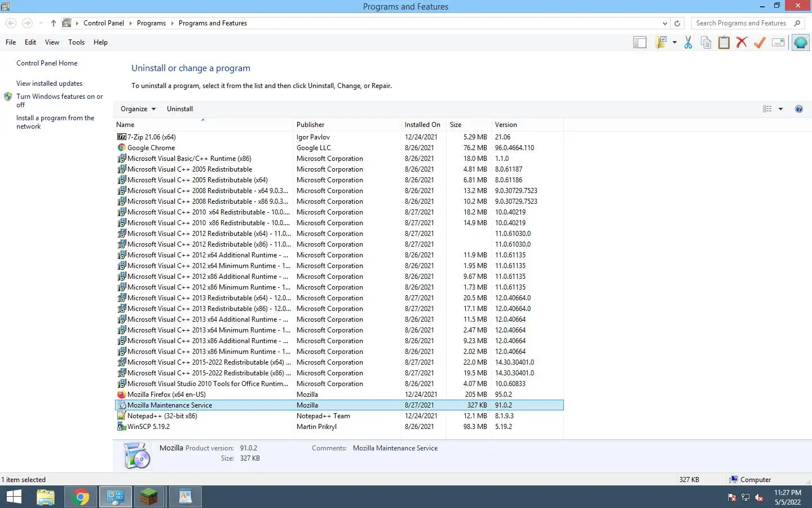Click the Google Chrome icon in the program list
Viewport: 812px width, 508px height.
pos(121,148)
